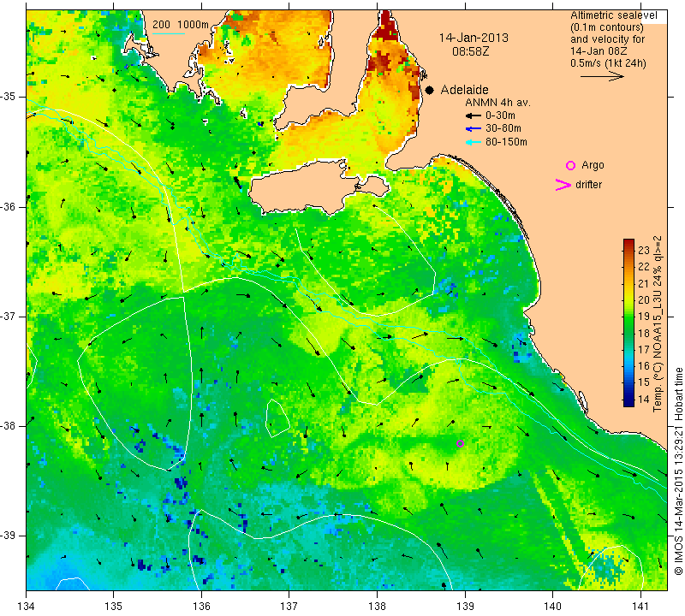This screenshot has height=616, width=685.
Task: Click the 'Argo' legend label
Action: click(x=593, y=165)
